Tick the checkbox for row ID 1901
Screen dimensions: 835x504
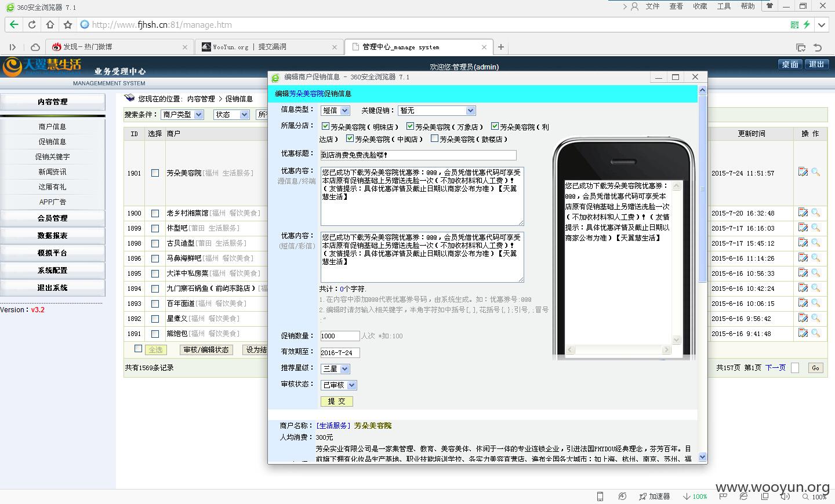[155, 173]
